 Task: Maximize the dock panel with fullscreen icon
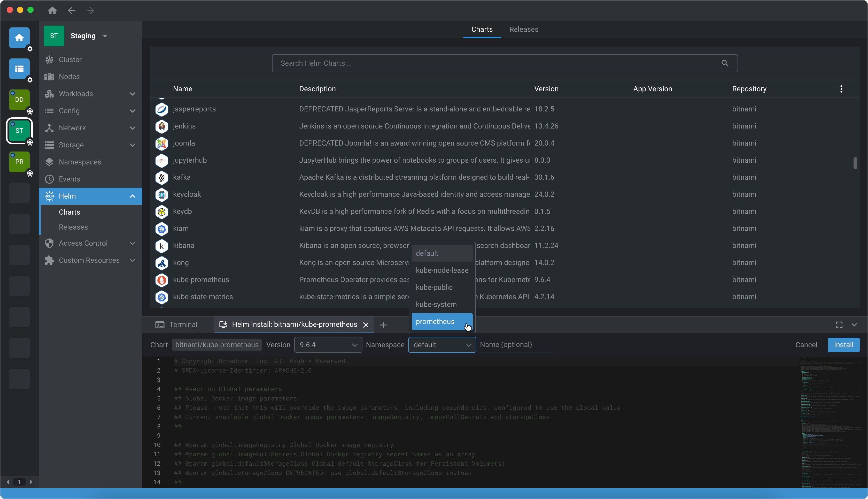839,324
